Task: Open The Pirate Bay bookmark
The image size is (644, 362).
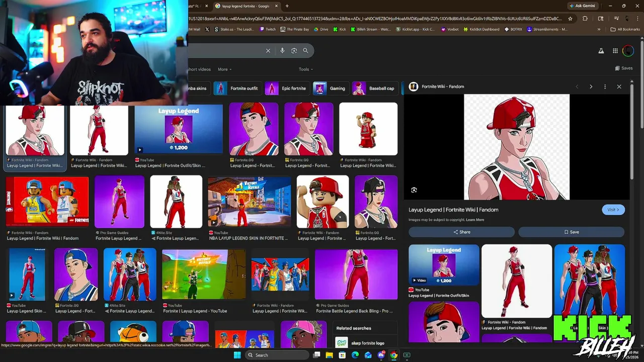Action: [x=295, y=29]
